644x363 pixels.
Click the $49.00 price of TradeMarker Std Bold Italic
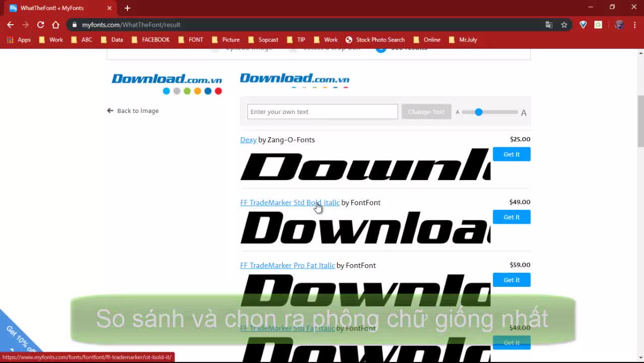point(520,202)
